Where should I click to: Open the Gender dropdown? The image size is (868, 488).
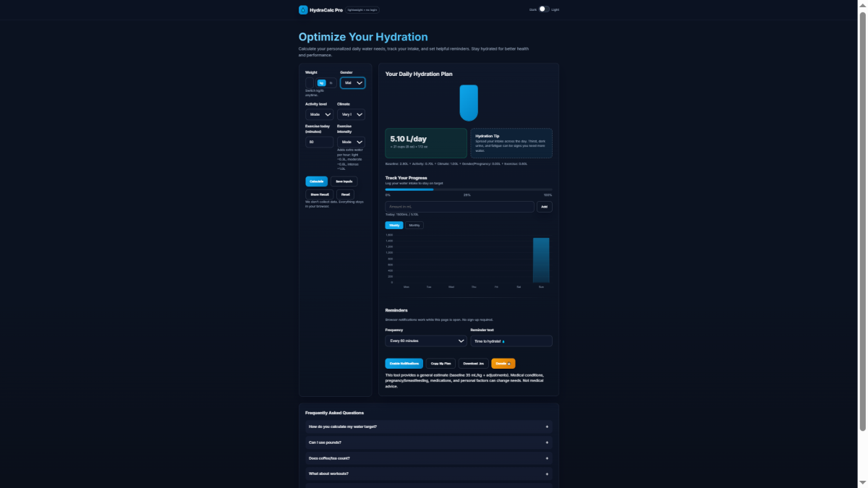click(x=352, y=83)
